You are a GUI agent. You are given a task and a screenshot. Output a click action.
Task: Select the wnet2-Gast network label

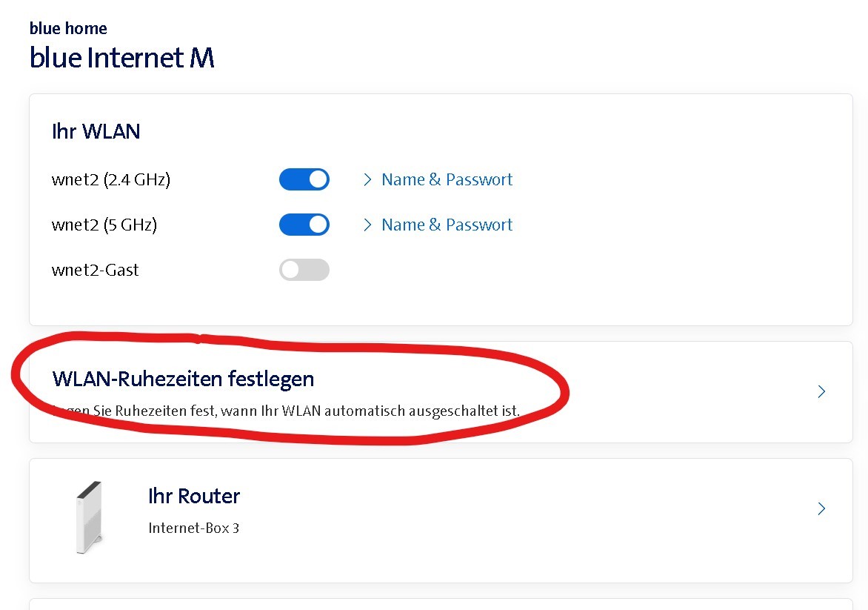pos(96,270)
